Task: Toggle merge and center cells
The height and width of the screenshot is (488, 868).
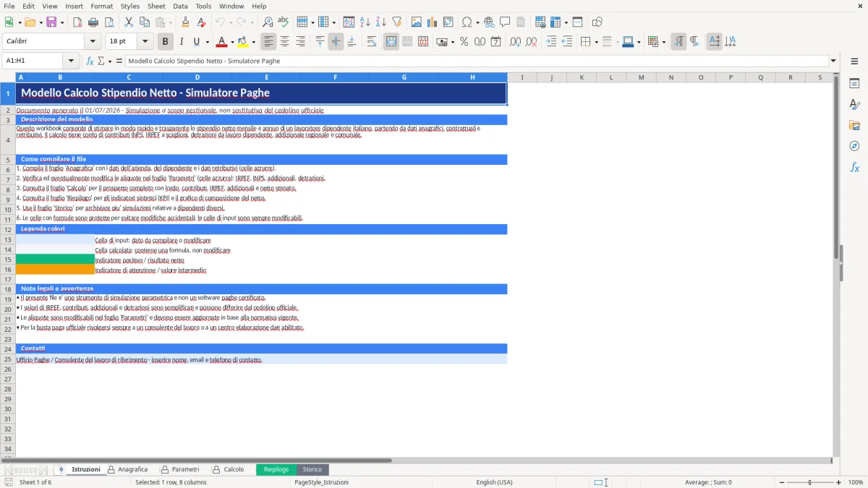Action: pos(391,42)
